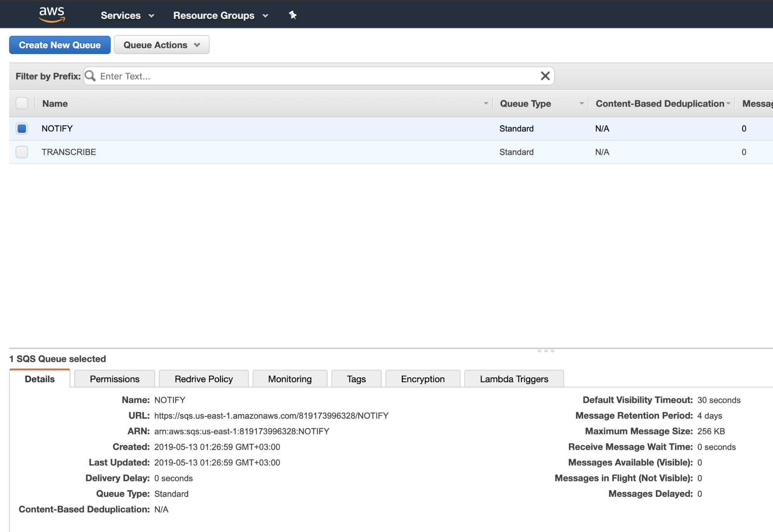The height and width of the screenshot is (532, 773).
Task: Open the Redrive Policy tab
Action: tap(203, 379)
